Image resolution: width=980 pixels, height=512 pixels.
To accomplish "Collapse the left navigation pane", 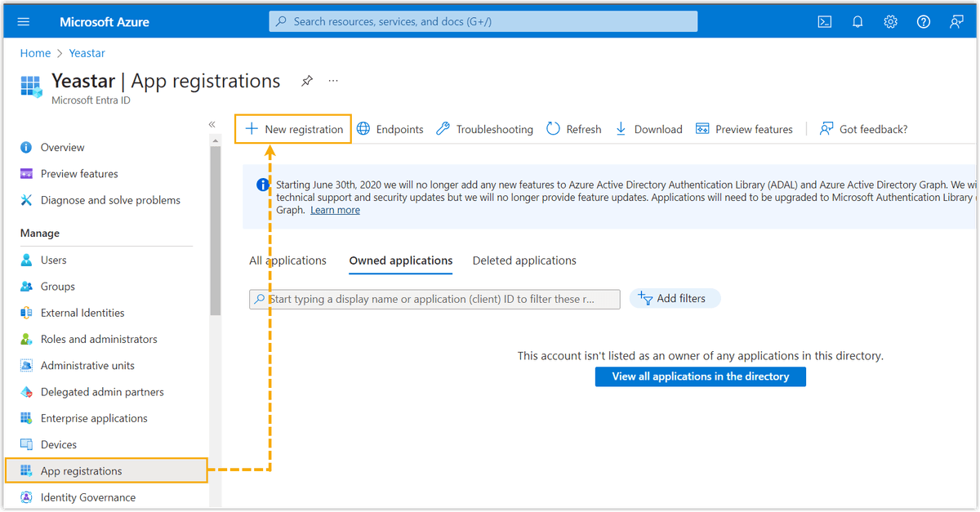I will (x=212, y=123).
